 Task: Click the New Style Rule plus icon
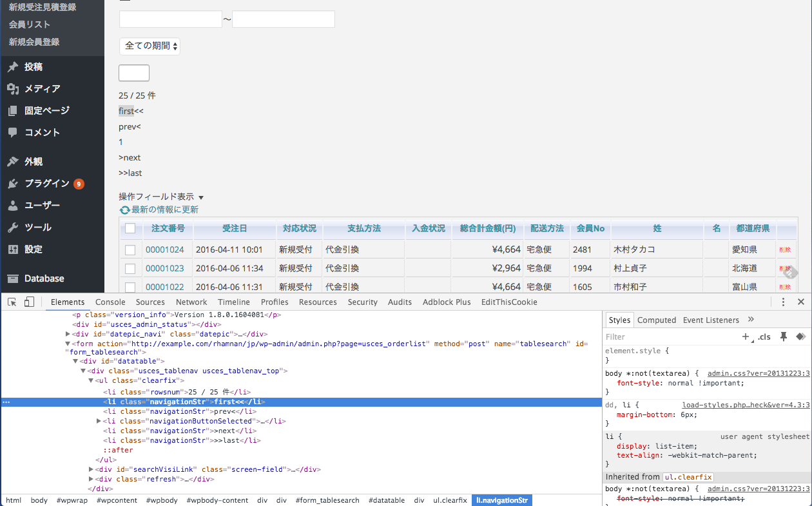click(x=746, y=336)
